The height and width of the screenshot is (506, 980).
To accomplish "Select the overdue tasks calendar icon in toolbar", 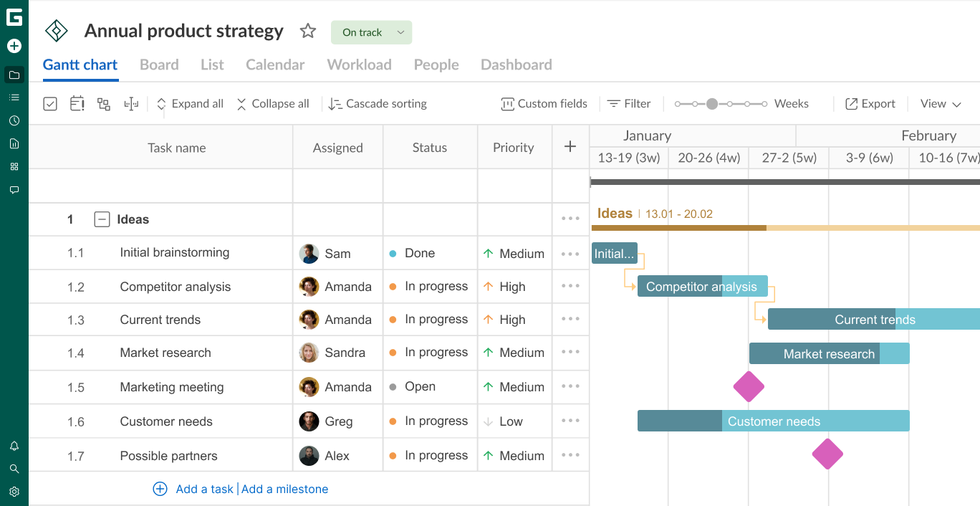I will click(x=77, y=103).
